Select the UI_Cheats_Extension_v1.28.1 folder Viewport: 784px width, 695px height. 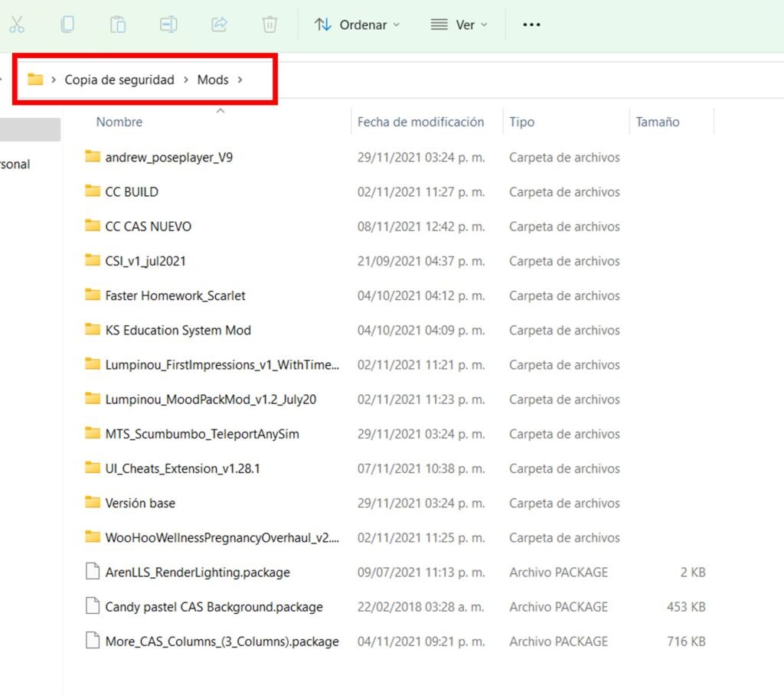coord(182,468)
